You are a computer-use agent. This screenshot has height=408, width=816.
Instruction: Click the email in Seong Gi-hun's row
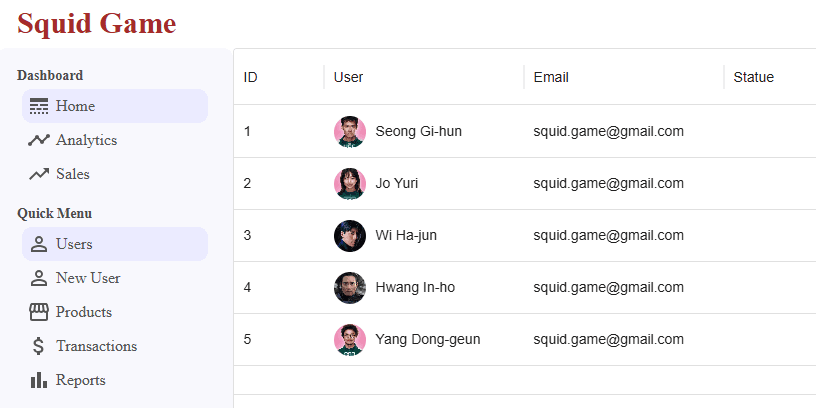coord(608,132)
